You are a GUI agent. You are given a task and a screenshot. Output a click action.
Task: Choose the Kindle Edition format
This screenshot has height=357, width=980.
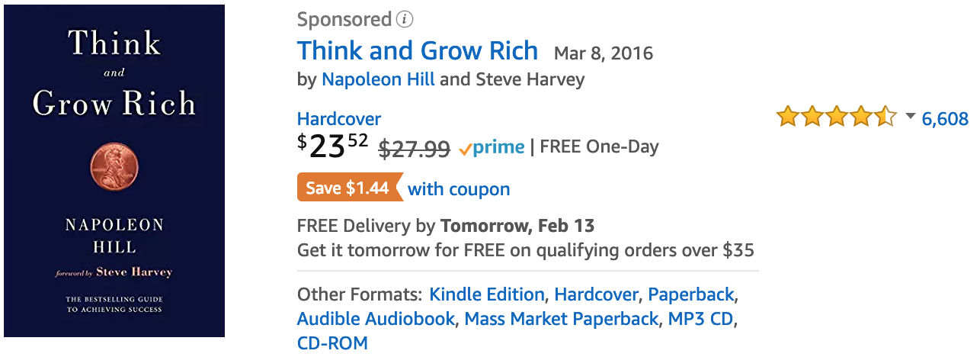pyautogui.click(x=487, y=295)
